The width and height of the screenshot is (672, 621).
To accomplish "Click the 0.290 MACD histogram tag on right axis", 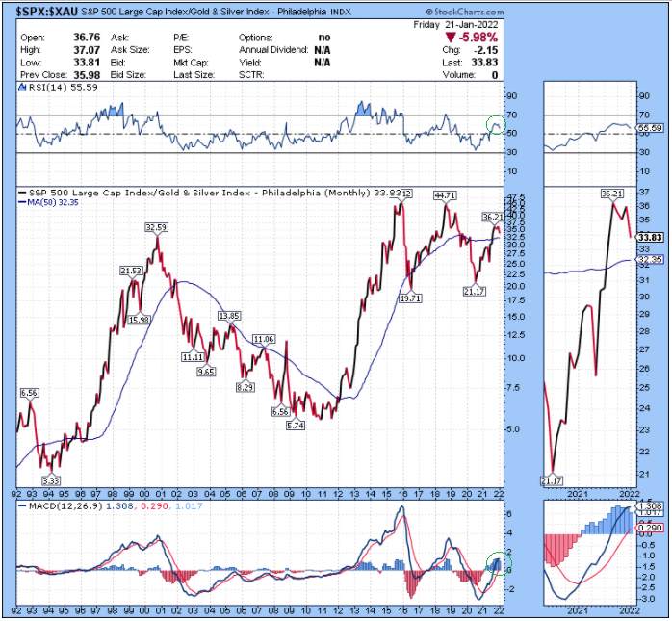I will coord(650,528).
